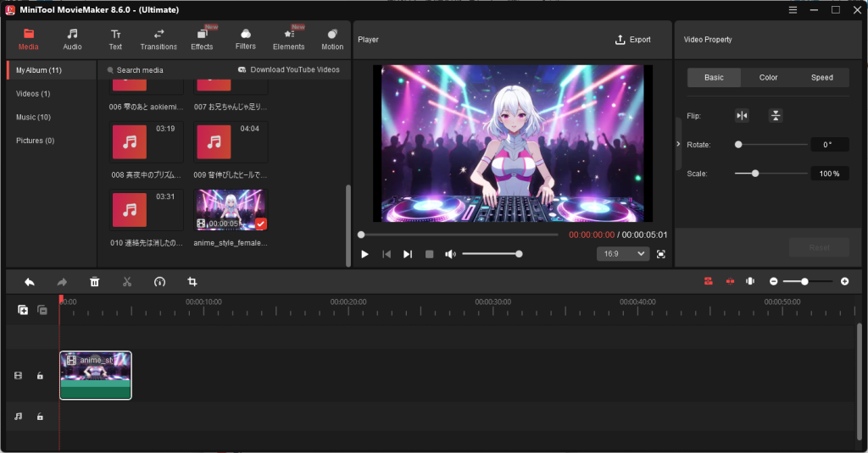Click the Add Track icon
This screenshot has height=453, width=868.
click(23, 310)
